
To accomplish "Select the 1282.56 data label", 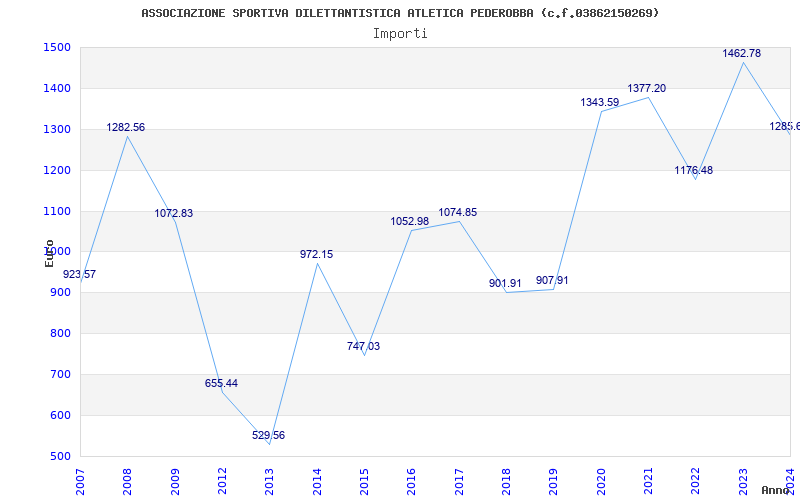I will point(126,128).
